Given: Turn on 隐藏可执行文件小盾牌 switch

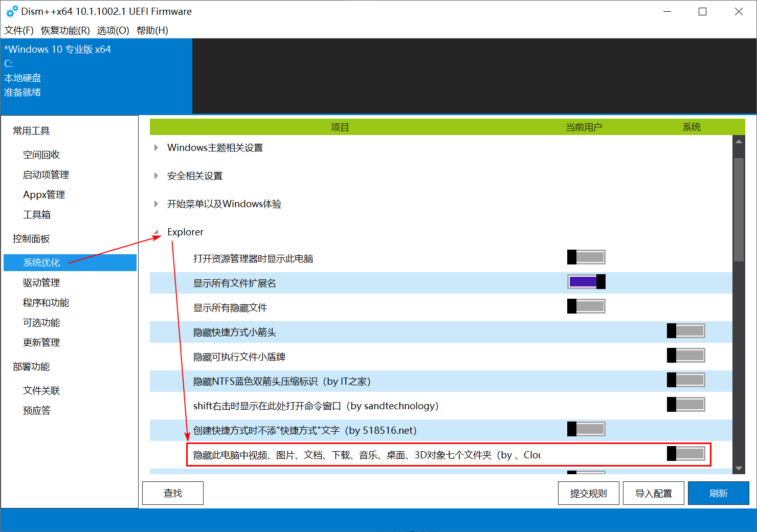Looking at the screenshot, I should 686,355.
